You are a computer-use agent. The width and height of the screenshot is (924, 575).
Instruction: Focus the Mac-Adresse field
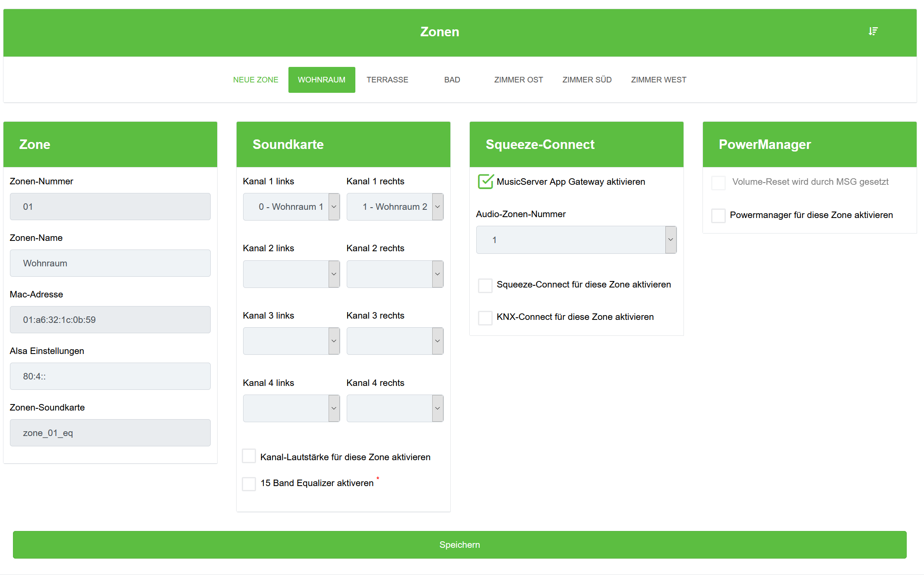tap(110, 320)
